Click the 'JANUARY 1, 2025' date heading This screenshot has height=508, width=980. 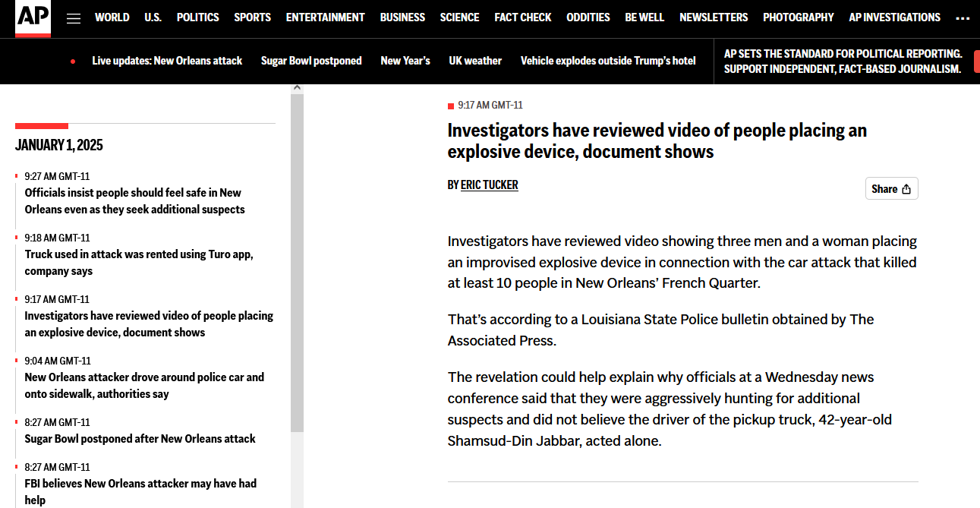coord(58,145)
